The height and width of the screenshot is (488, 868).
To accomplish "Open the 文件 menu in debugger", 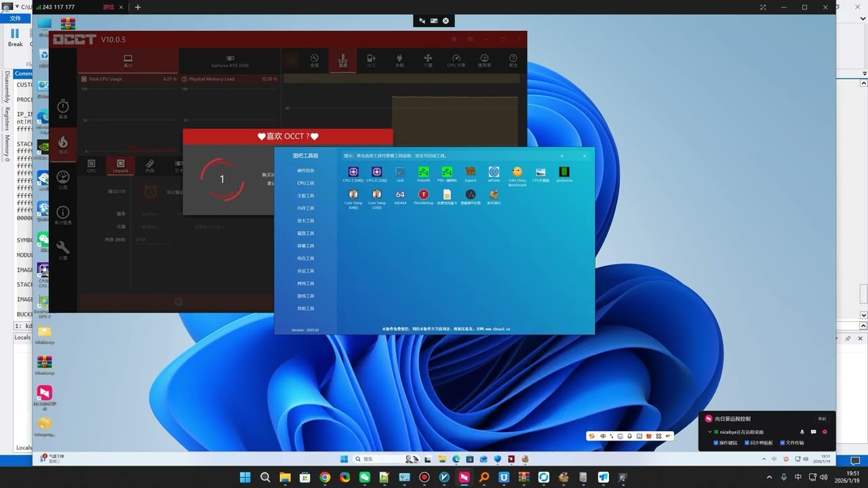I will [16, 18].
